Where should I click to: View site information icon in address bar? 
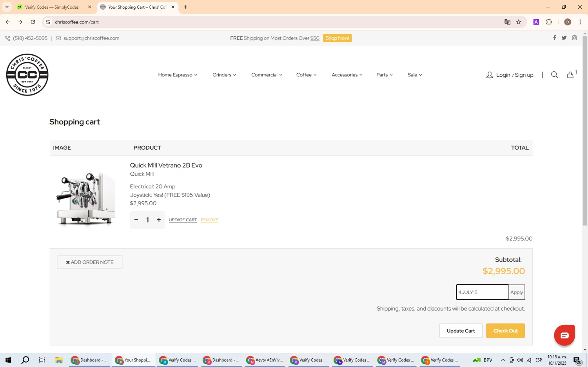pos(48,22)
